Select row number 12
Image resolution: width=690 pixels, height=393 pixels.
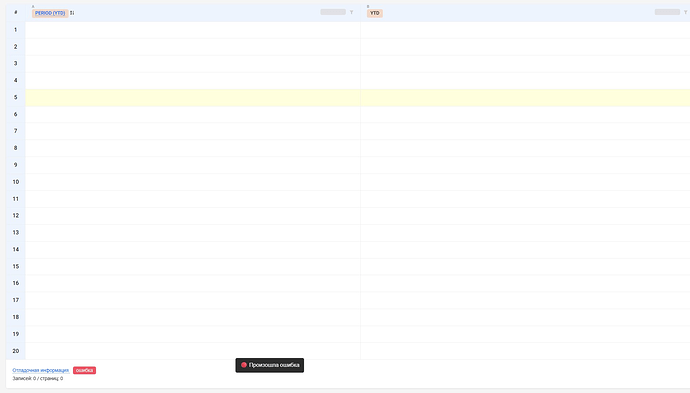16,216
